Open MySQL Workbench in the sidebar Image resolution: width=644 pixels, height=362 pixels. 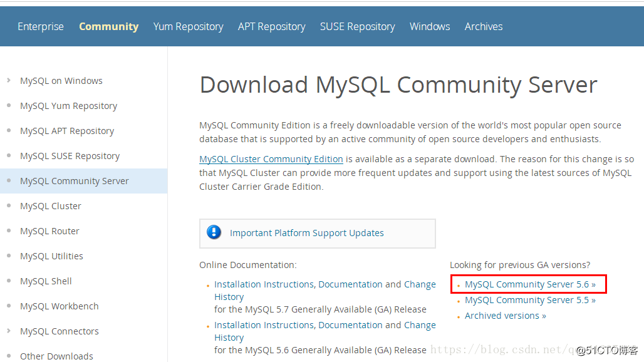click(59, 306)
